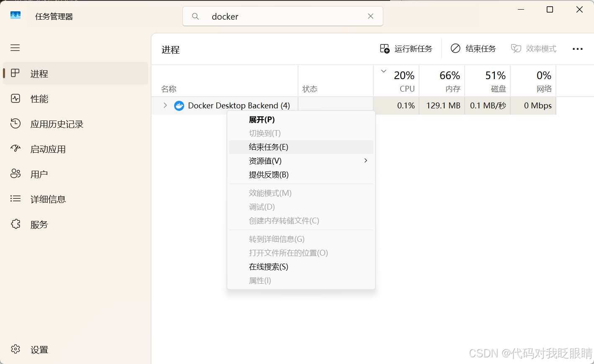The image size is (594, 364).
Task: Switch to the 服务 (Services) section
Action: [39, 224]
